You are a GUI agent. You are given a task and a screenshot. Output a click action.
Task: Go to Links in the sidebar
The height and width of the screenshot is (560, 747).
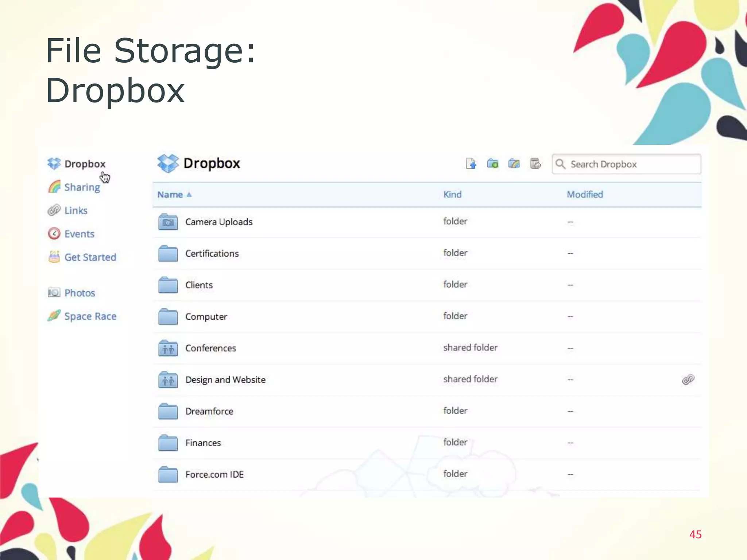(76, 210)
